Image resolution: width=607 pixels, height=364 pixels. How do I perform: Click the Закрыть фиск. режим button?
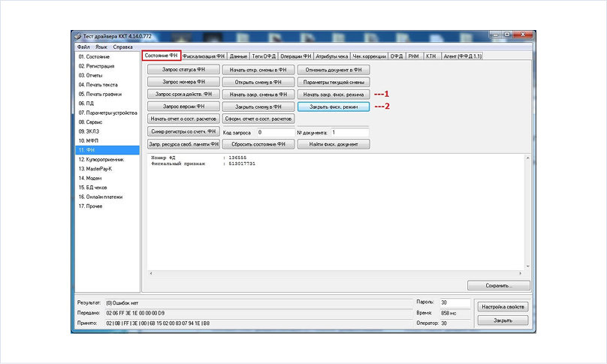tap(334, 107)
